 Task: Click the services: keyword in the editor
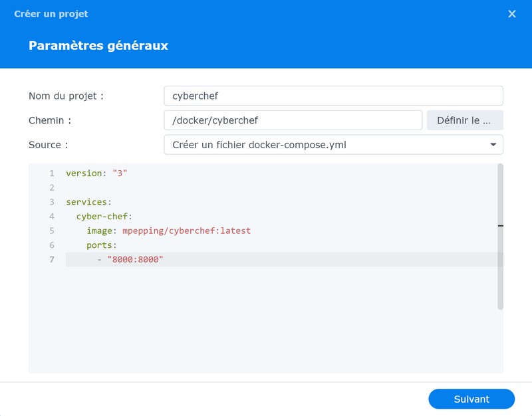[88, 202]
